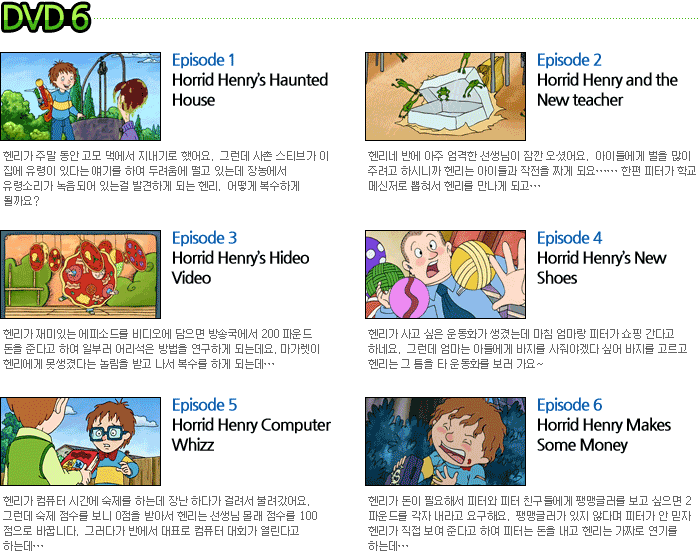Select title Horrid Henry's Hideo Video
The width and height of the screenshot is (700, 557).
[x=241, y=268]
